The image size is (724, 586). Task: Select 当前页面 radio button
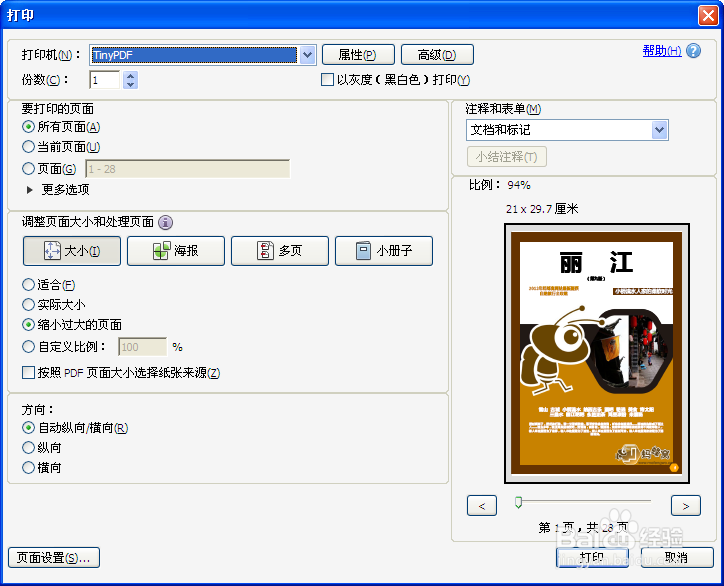tap(28, 147)
